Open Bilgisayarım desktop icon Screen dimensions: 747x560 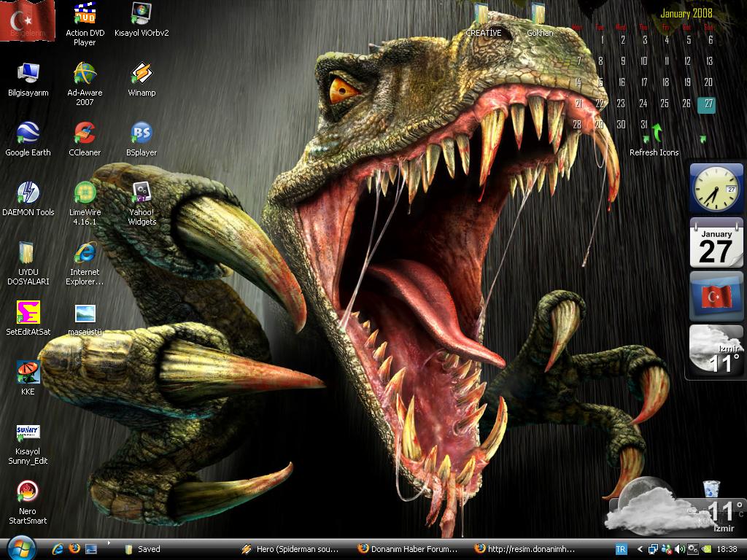point(28,79)
